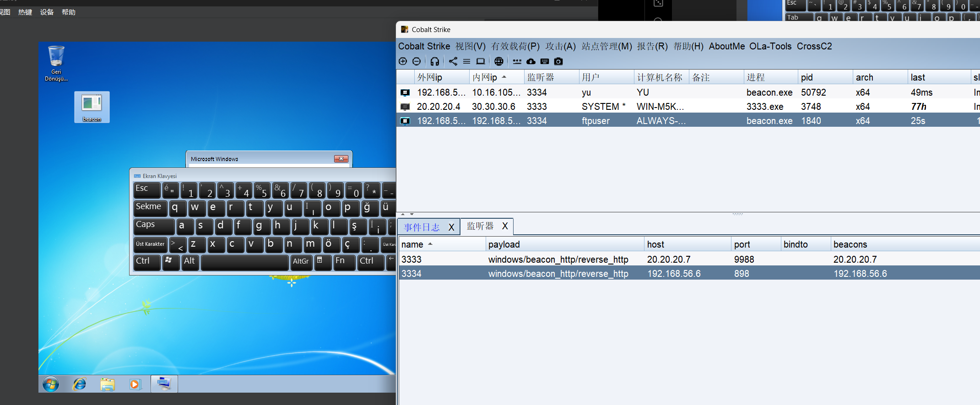Sort sessions by 内网ip column header
This screenshot has width=980, height=405.
point(485,77)
